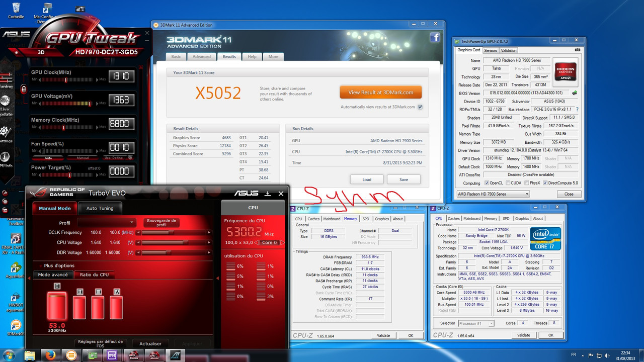The height and width of the screenshot is (362, 644).
Task: Open Processor #1 selection dropdown in CPU-Z
Action: [x=475, y=323]
